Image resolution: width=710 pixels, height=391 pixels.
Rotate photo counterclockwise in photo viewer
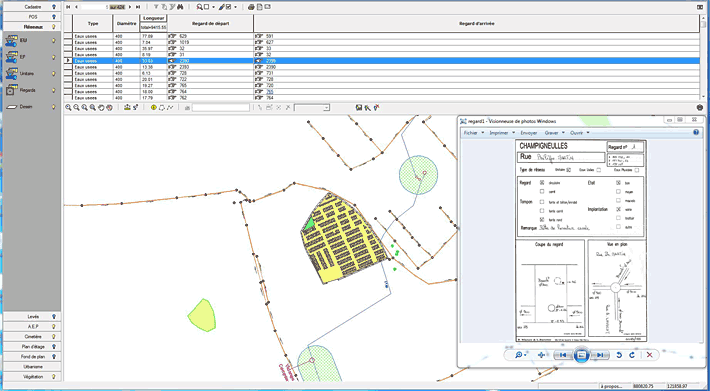(x=619, y=355)
